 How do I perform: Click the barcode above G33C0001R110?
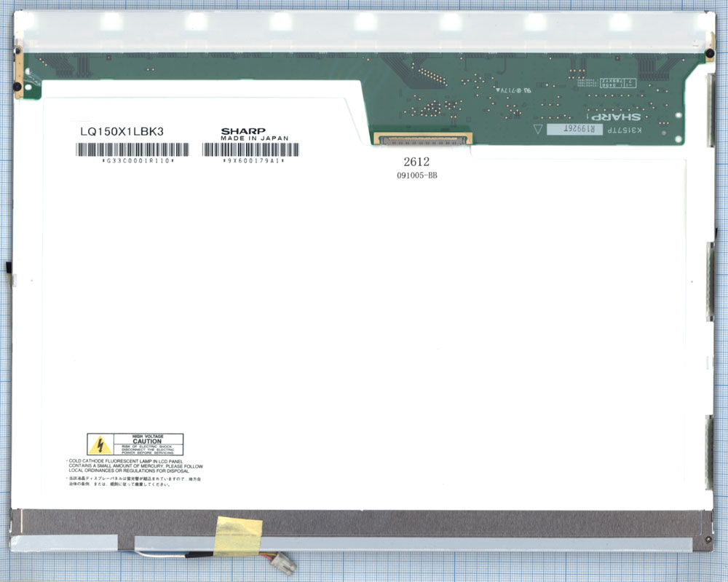132,149
